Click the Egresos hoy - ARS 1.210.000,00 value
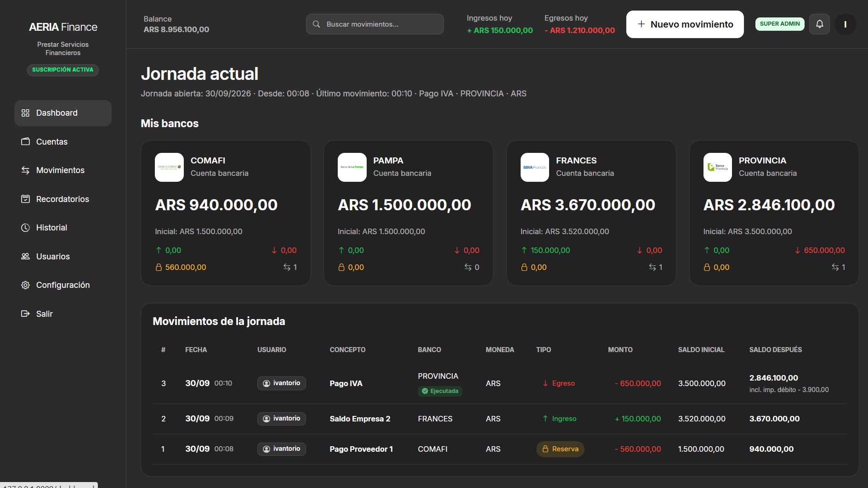 coord(579,31)
